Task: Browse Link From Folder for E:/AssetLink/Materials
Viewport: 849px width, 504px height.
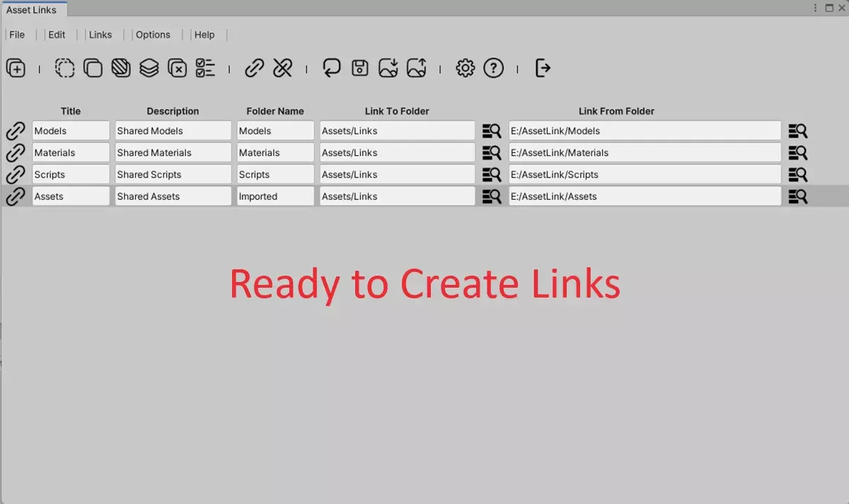Action: click(798, 153)
